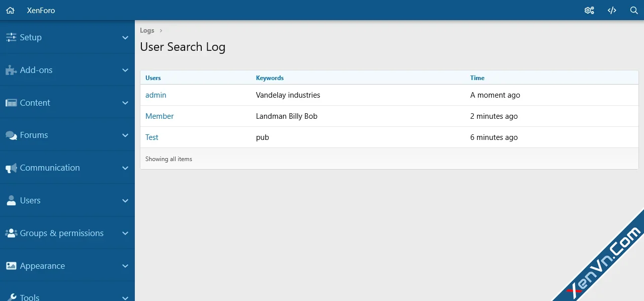Click the developer code icon in header

click(612, 10)
